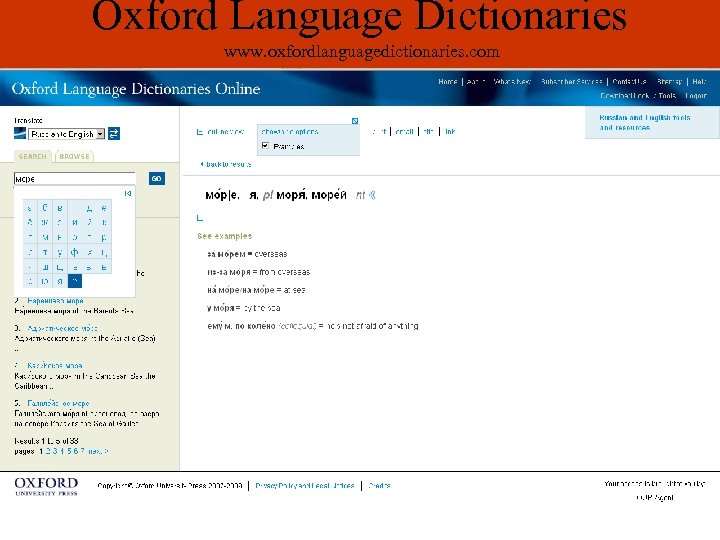The height and width of the screenshot is (540, 720).
Task: Open Russian and English tools and resources
Action: (x=645, y=122)
